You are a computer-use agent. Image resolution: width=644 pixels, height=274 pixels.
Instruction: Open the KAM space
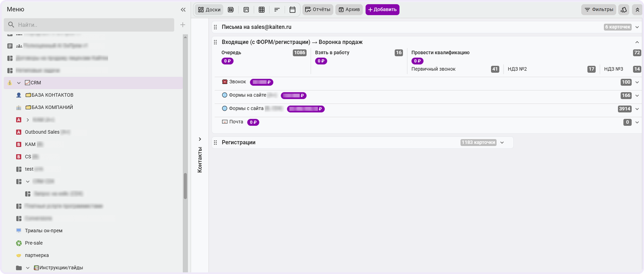30,144
